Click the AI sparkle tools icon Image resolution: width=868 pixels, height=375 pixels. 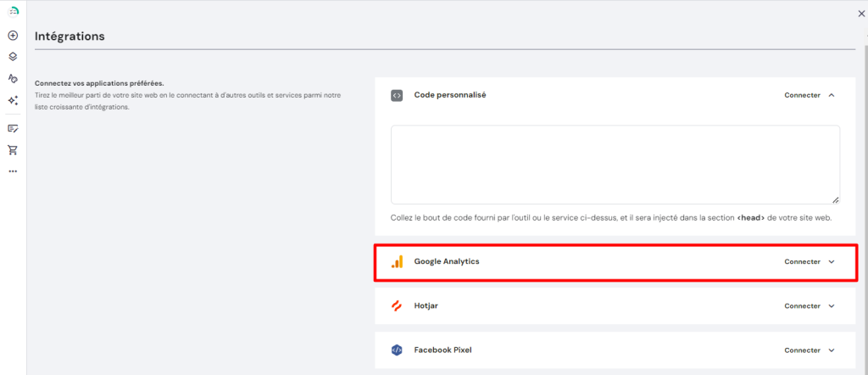(13, 100)
